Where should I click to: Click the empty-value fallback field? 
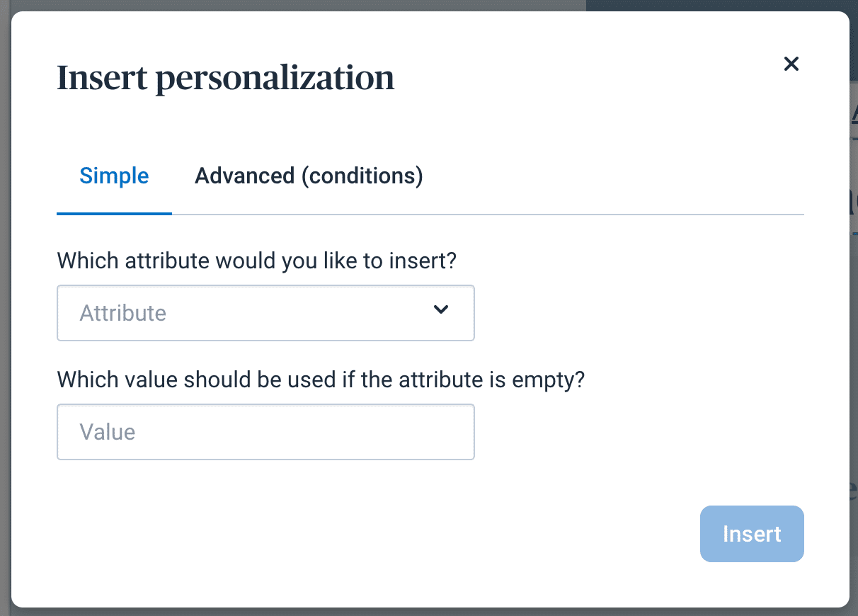(x=265, y=432)
